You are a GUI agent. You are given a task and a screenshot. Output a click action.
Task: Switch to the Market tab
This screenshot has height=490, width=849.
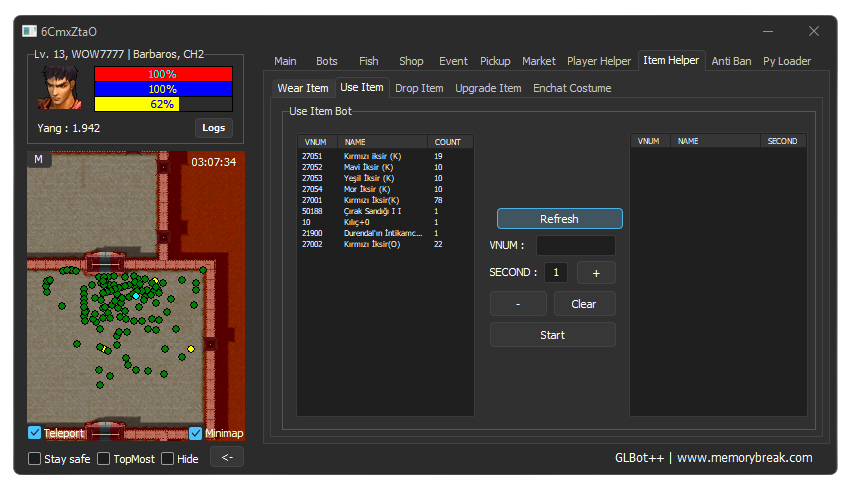pos(539,61)
